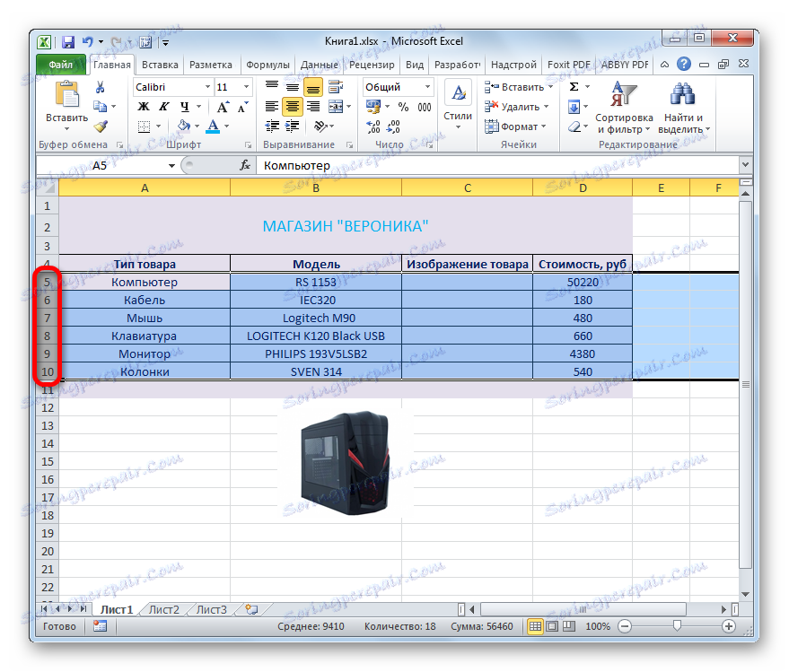Image resolution: width=789 pixels, height=672 pixels.
Task: Click the Insert Worksheet tab icon
Action: (251, 609)
